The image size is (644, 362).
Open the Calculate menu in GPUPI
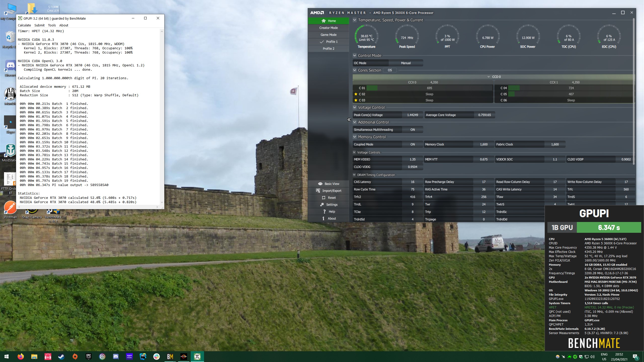click(24, 25)
